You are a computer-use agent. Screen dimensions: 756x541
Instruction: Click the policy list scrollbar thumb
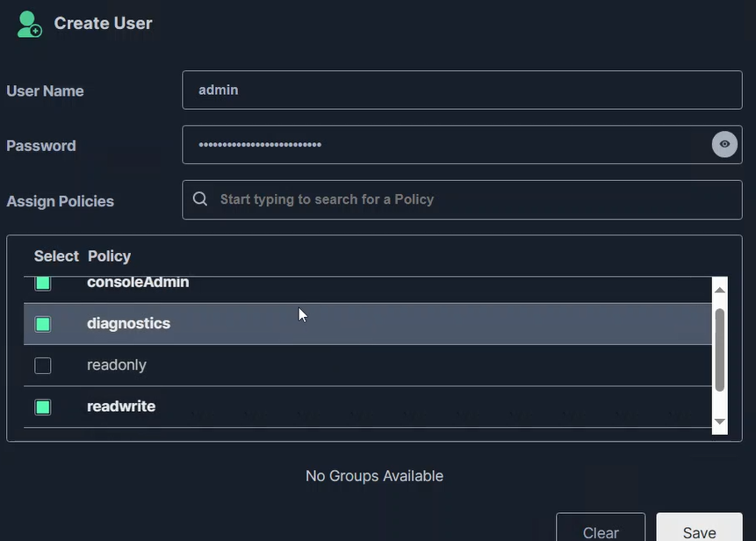[x=720, y=349]
